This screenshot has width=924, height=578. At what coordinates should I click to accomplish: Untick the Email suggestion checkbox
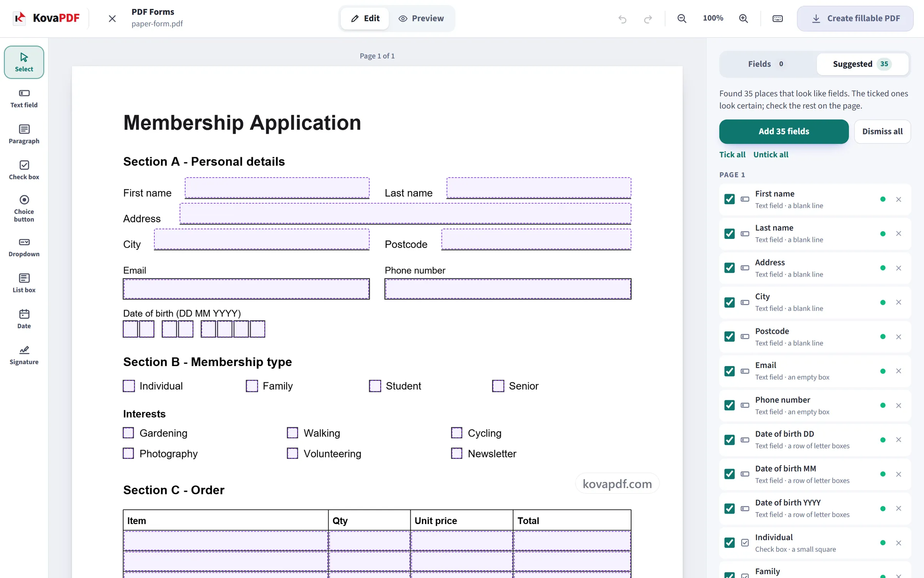730,371
